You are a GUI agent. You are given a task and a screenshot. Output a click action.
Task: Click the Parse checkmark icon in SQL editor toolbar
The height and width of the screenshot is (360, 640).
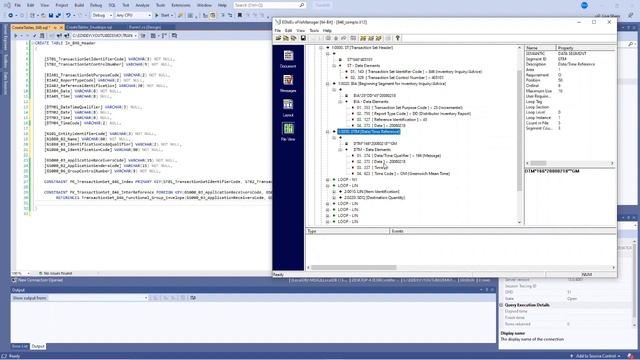coord(34,36)
